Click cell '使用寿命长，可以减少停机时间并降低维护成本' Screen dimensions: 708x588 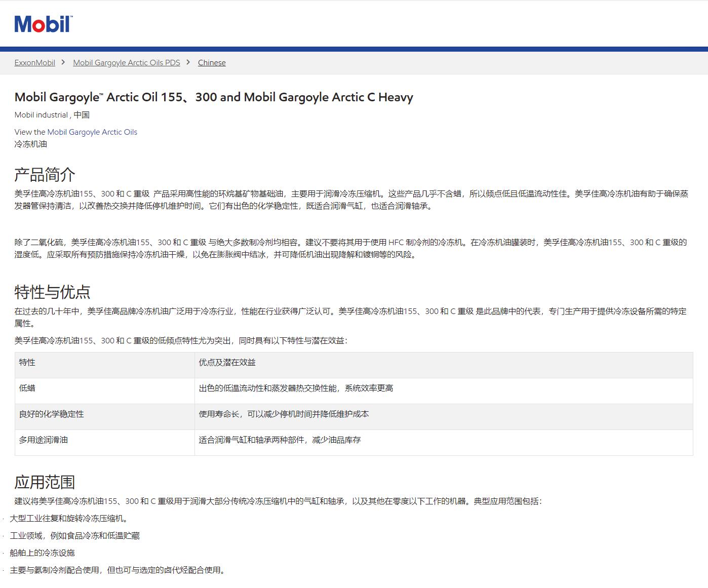tap(444, 417)
